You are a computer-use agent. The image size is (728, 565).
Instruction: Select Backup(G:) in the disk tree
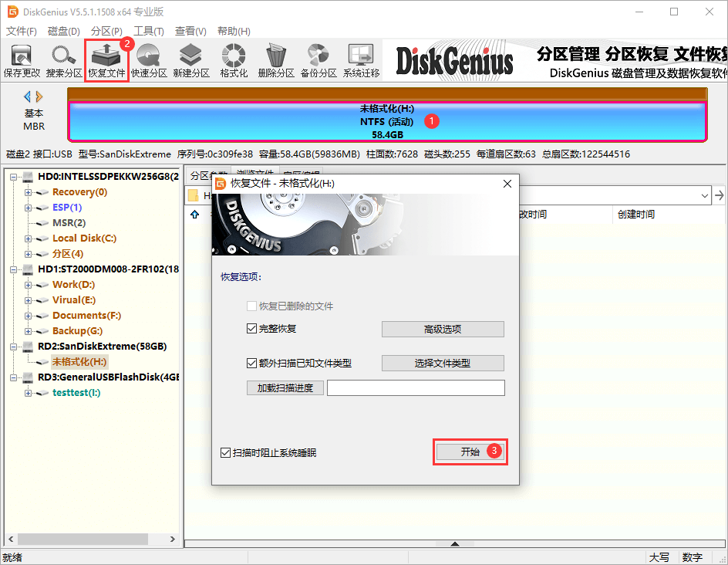(77, 331)
